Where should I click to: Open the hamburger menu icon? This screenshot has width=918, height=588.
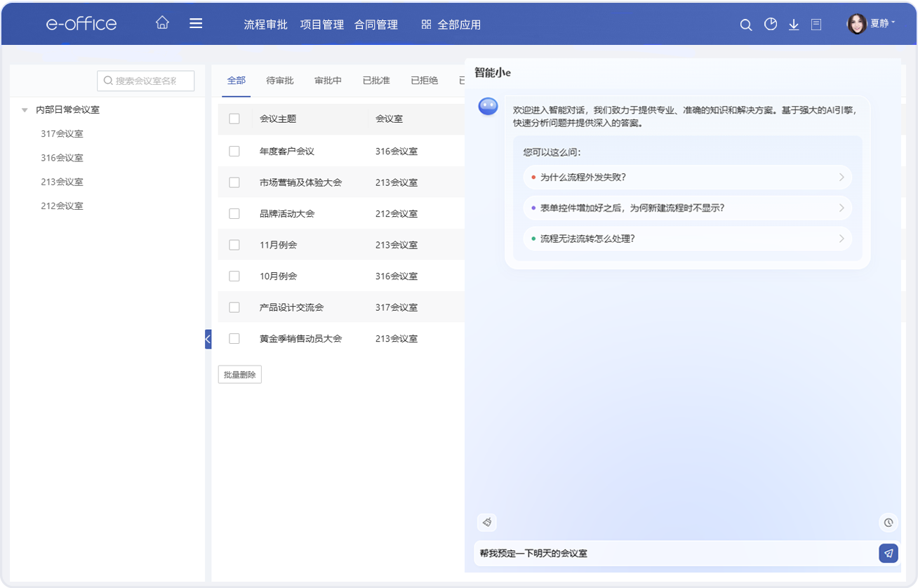pos(196,23)
